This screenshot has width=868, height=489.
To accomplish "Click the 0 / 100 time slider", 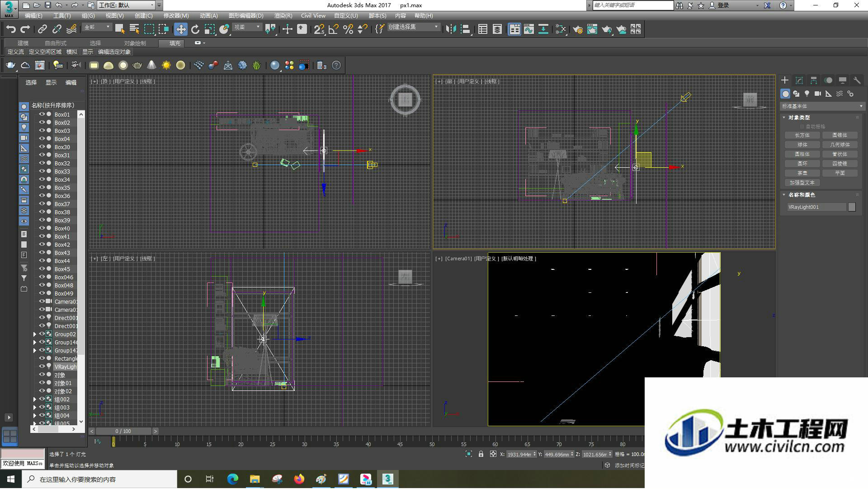I will coord(123,431).
